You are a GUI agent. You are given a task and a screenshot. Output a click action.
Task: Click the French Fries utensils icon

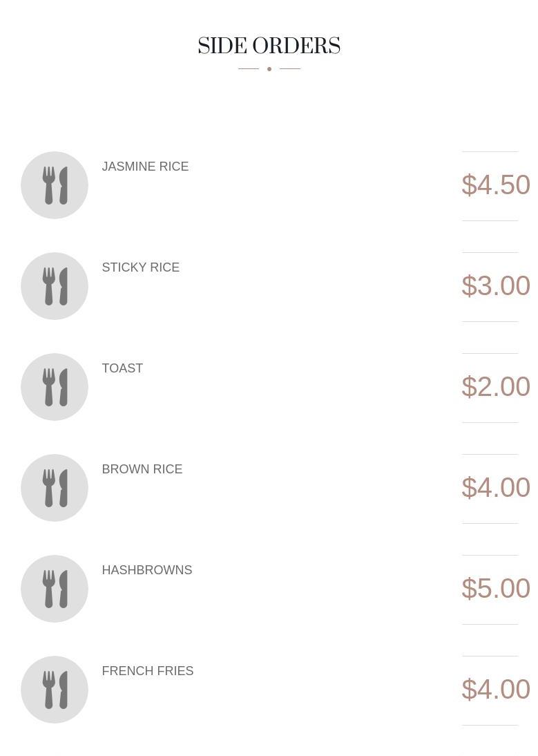pyautogui.click(x=55, y=690)
